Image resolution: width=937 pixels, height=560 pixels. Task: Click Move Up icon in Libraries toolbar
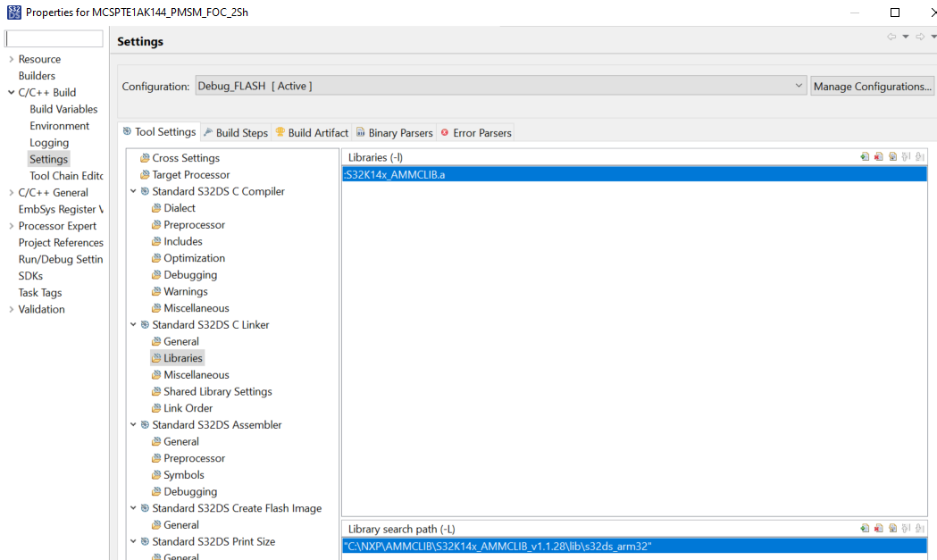point(905,155)
